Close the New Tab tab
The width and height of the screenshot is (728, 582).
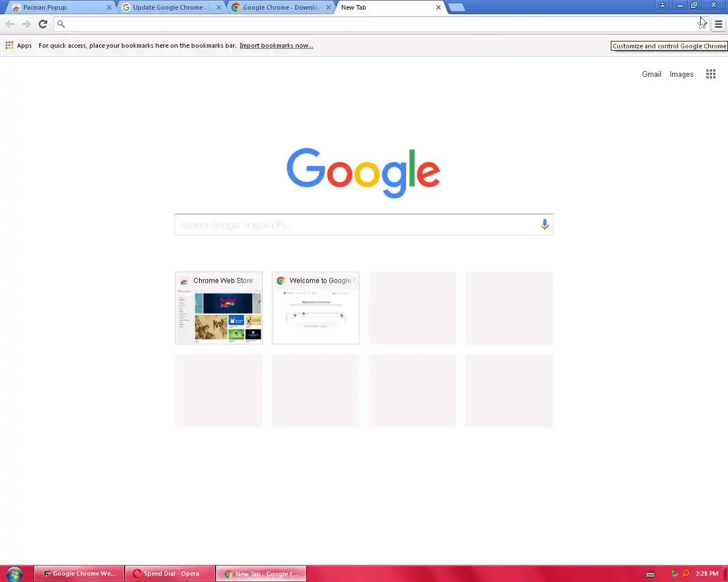tap(438, 7)
